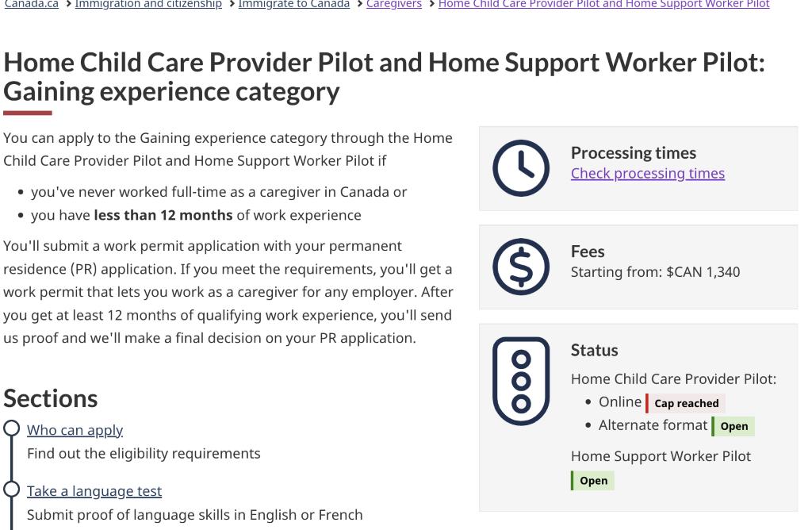Screen dimensions: 812x530
Task: Click the clock processing times icon
Action: [x=521, y=168]
